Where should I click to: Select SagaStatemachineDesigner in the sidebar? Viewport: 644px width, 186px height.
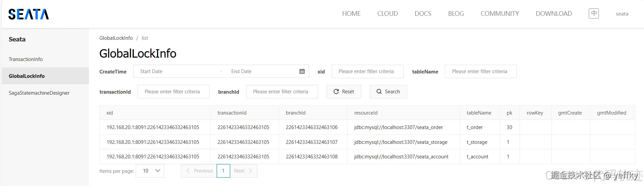(x=39, y=93)
